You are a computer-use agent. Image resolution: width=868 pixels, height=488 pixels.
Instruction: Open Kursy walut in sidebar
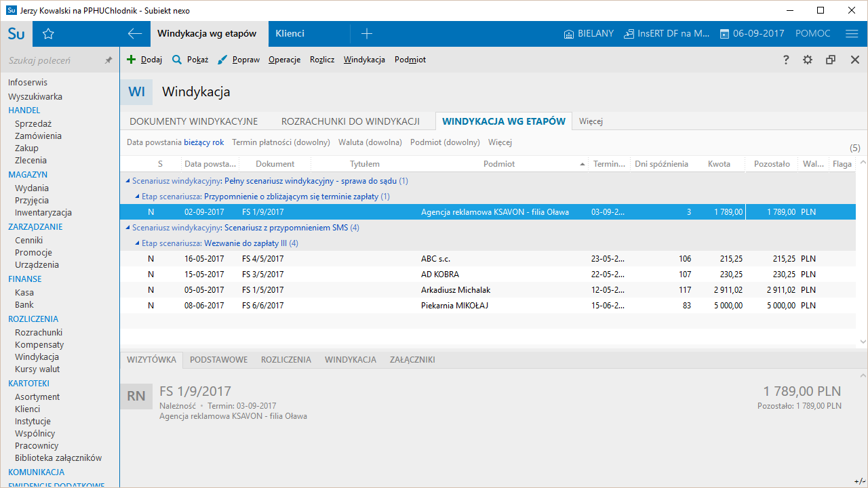tap(37, 369)
